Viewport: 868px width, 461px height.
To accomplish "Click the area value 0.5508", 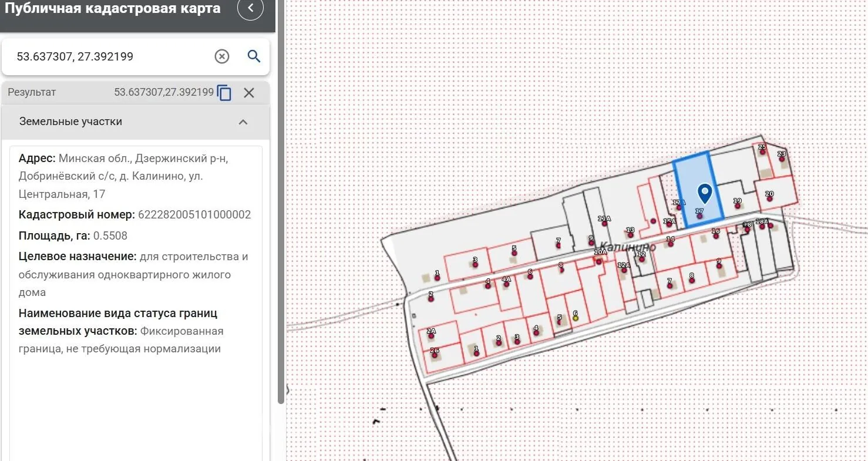I will pyautogui.click(x=110, y=235).
